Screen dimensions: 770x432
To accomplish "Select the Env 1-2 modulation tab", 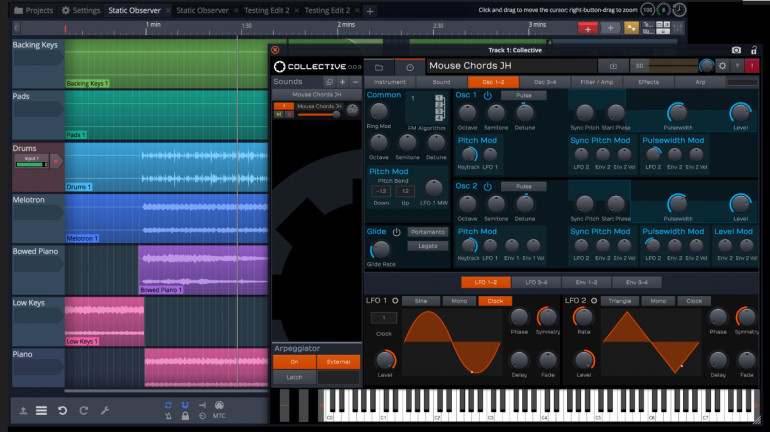I will (586, 282).
